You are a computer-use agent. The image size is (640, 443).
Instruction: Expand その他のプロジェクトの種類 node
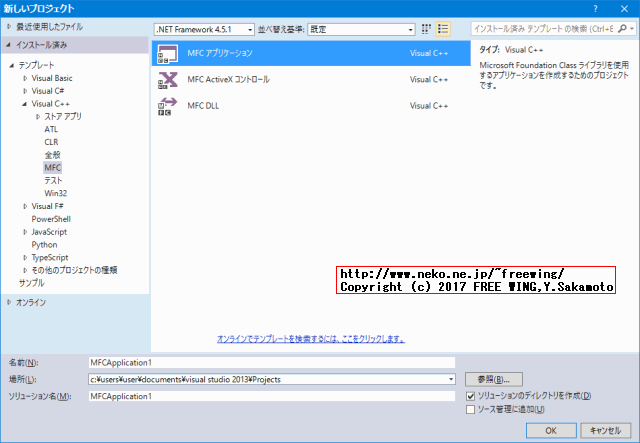click(25, 270)
